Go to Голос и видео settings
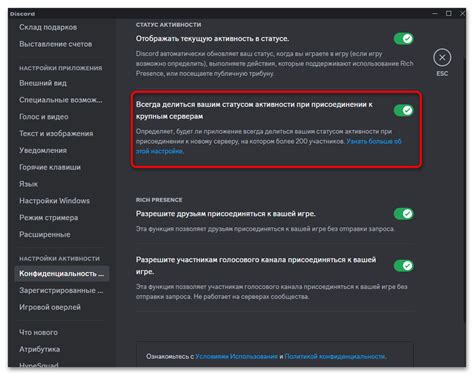The height and width of the screenshot is (375, 474). (44, 117)
